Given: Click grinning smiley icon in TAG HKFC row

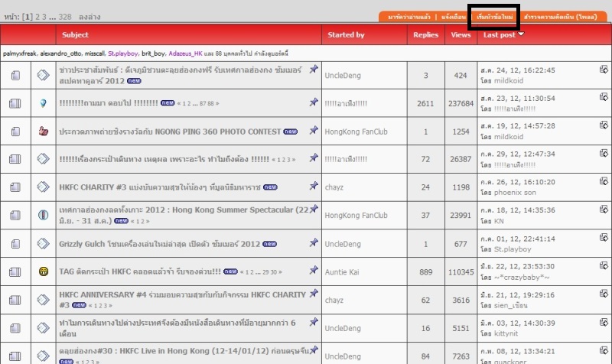Looking at the screenshot, I should [44, 271].
